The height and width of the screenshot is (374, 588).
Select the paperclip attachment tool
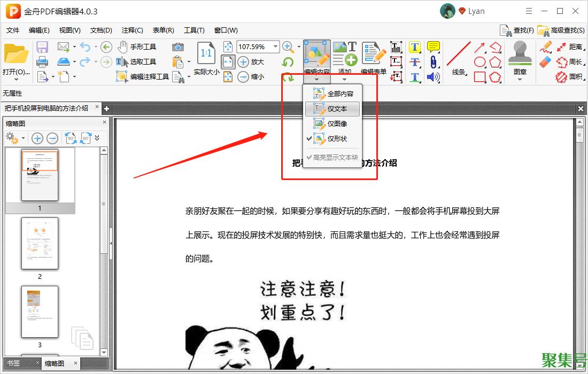click(x=433, y=62)
